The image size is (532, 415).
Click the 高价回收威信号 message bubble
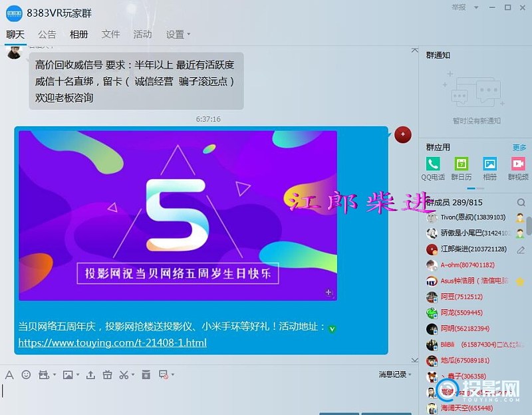[x=136, y=81]
